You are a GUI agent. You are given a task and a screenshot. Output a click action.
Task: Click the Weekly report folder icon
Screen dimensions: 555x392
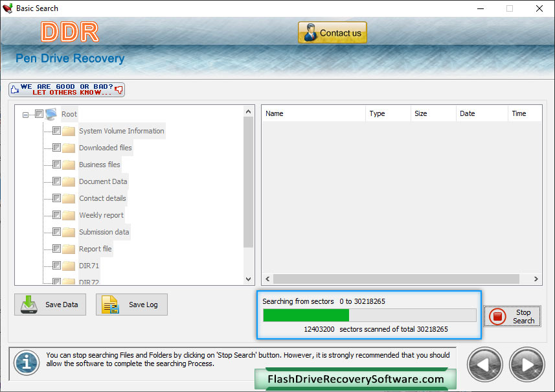(x=69, y=215)
